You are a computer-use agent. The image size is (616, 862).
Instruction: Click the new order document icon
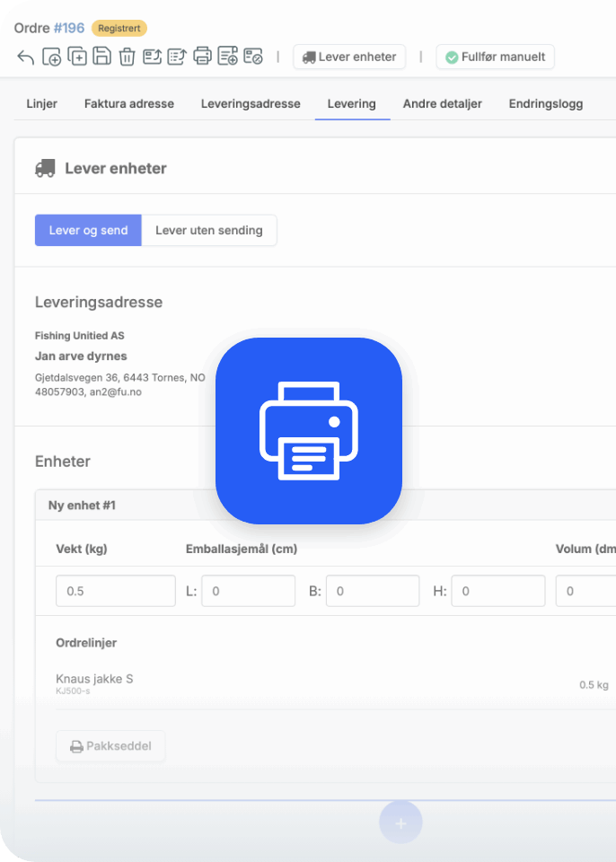(x=52, y=57)
